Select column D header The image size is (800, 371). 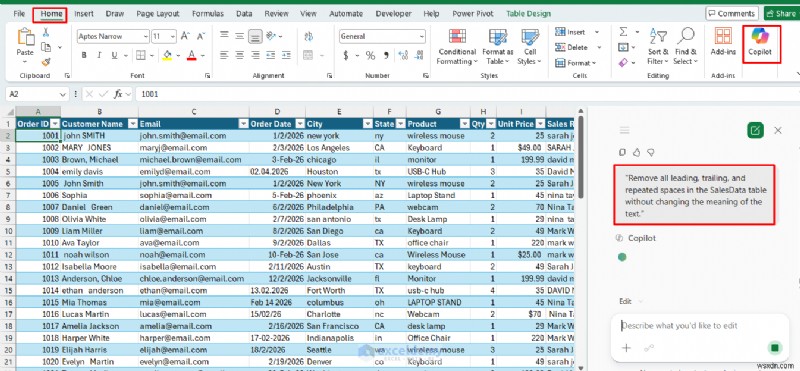[277, 112]
